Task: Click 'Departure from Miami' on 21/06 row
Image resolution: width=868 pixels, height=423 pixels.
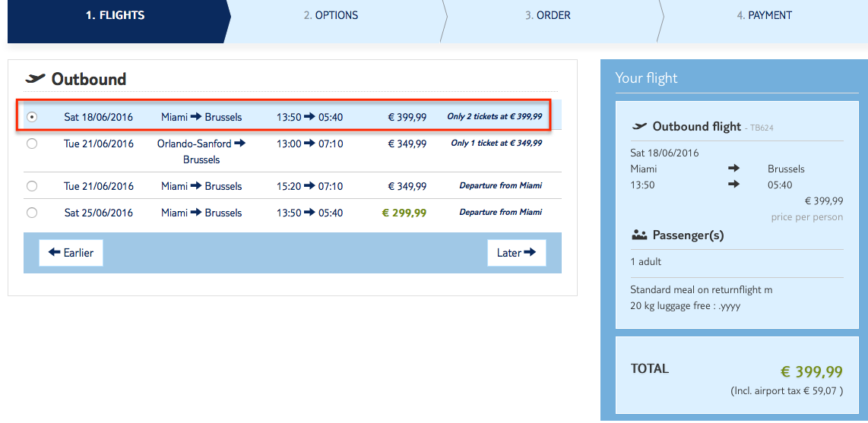Action: (500, 185)
